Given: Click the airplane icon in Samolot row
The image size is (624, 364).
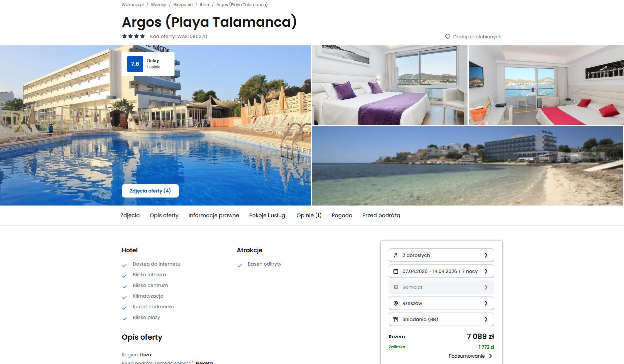Looking at the screenshot, I should tap(396, 287).
